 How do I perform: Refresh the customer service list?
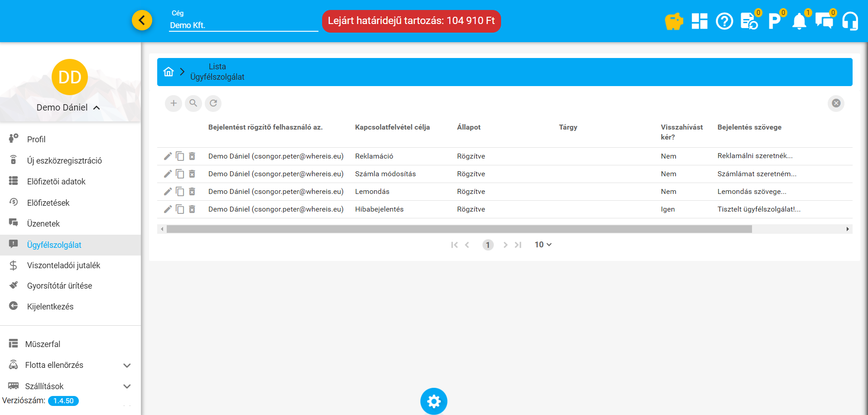[x=213, y=103]
